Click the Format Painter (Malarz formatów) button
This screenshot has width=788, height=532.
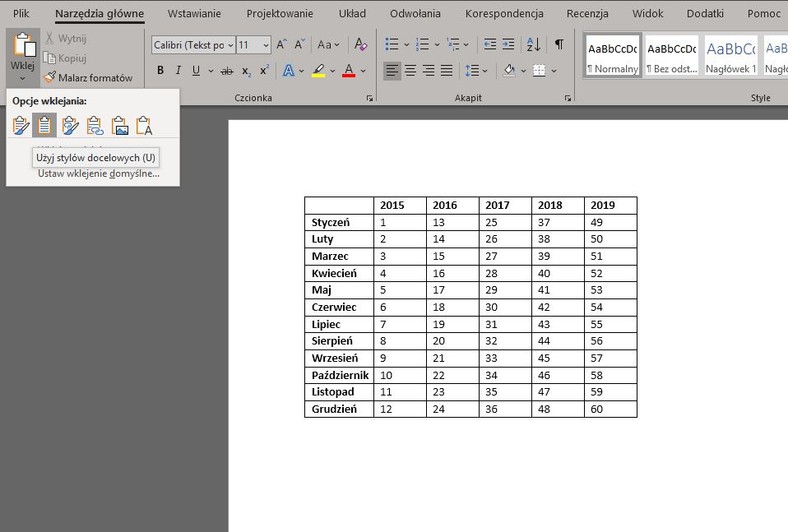pos(88,77)
